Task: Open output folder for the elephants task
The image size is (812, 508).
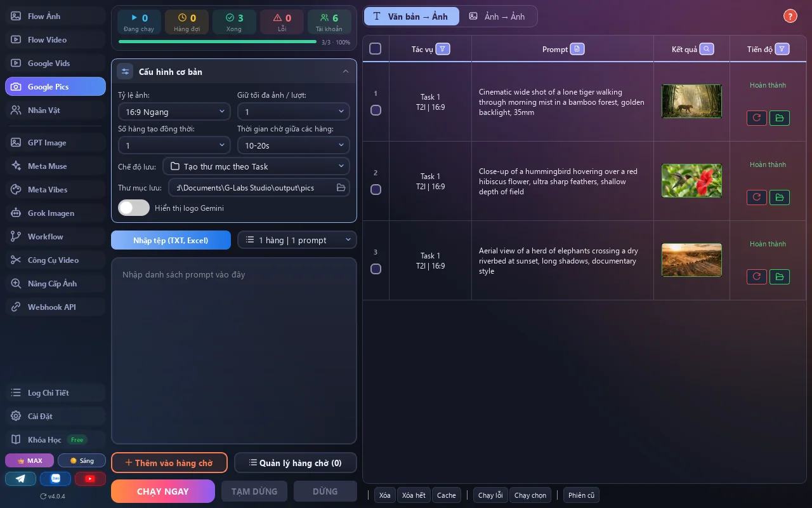Action: click(x=780, y=276)
